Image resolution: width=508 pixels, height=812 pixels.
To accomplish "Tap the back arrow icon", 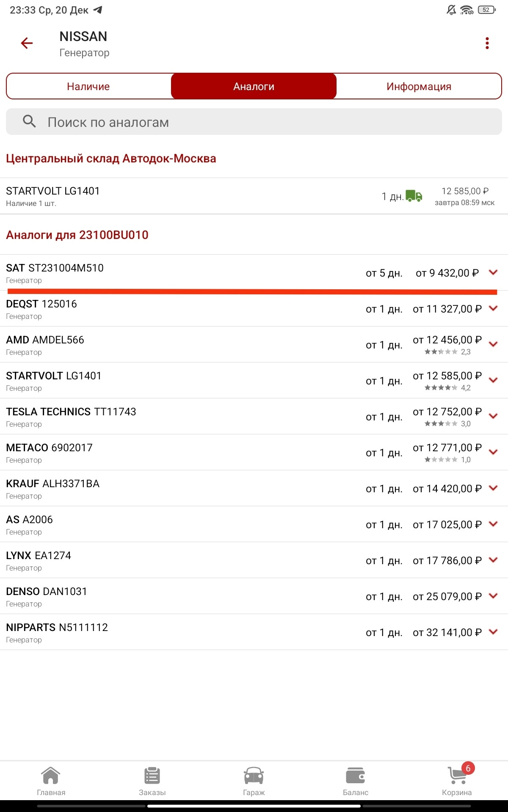I will pos(27,43).
